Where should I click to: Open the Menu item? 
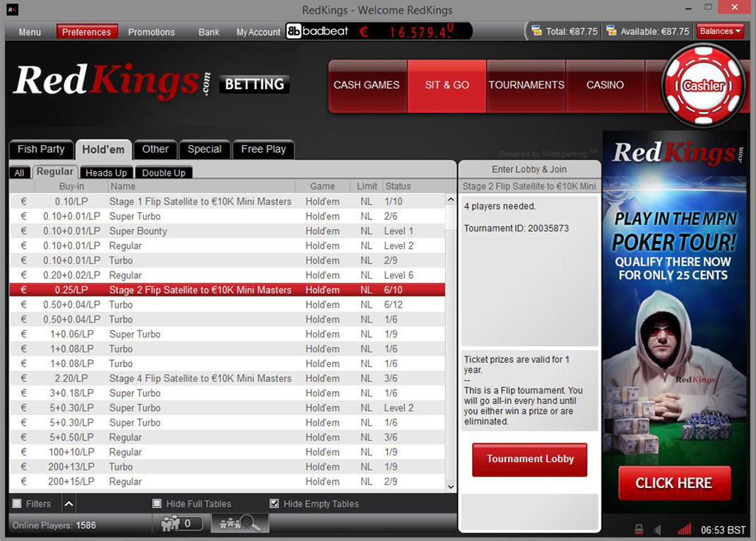pos(30,32)
